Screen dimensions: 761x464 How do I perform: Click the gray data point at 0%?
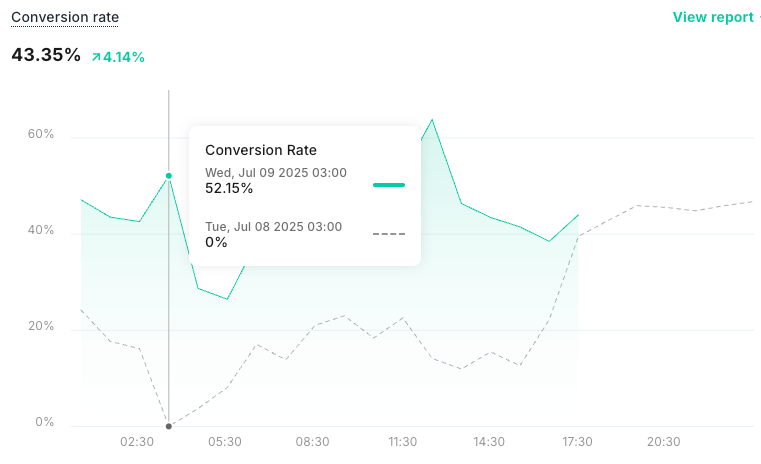(169, 426)
